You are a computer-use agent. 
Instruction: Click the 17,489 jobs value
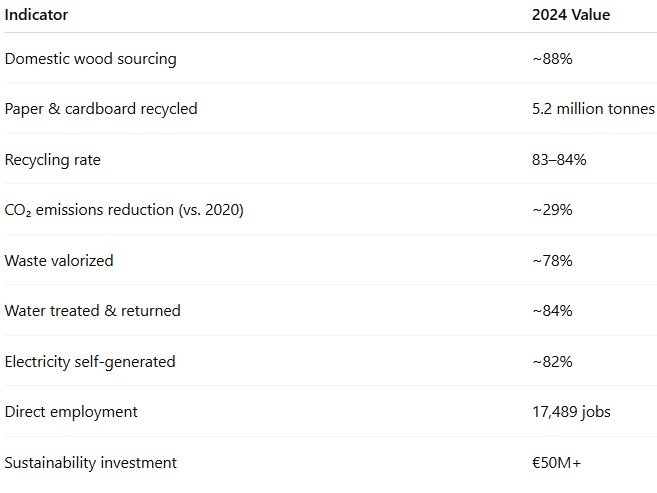(x=570, y=412)
